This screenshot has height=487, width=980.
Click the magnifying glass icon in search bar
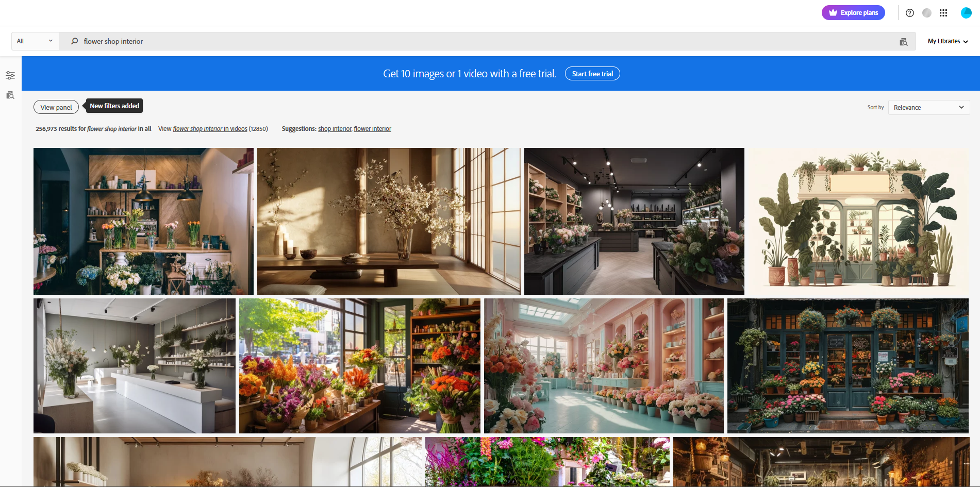click(74, 41)
